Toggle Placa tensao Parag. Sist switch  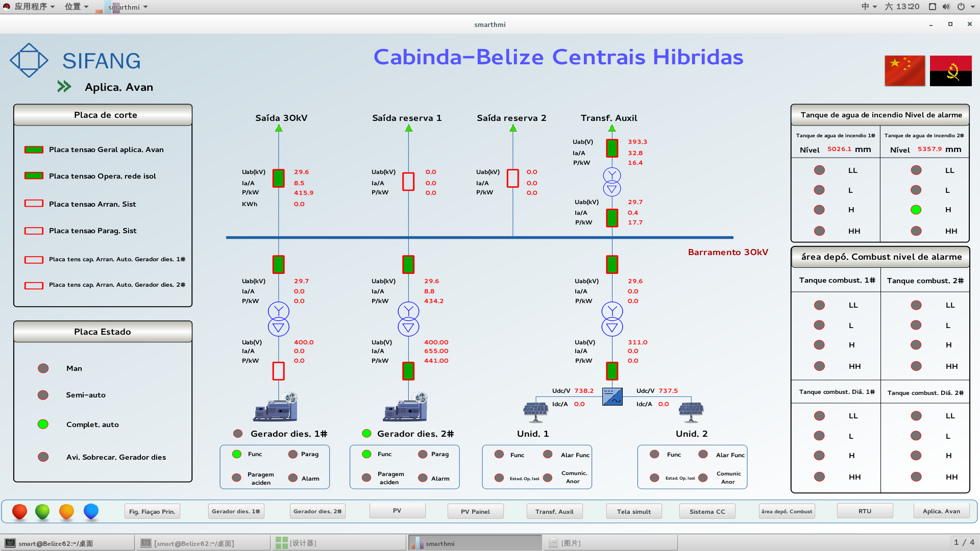34,231
